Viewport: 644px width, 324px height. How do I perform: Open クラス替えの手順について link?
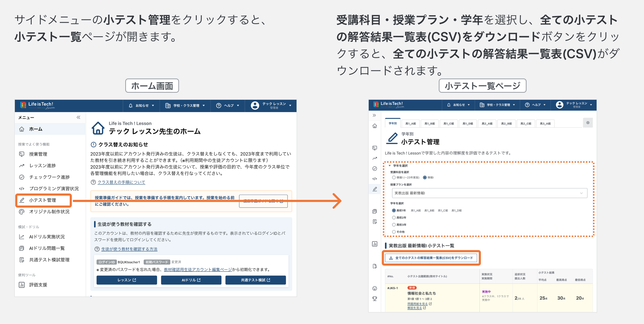[121, 182]
